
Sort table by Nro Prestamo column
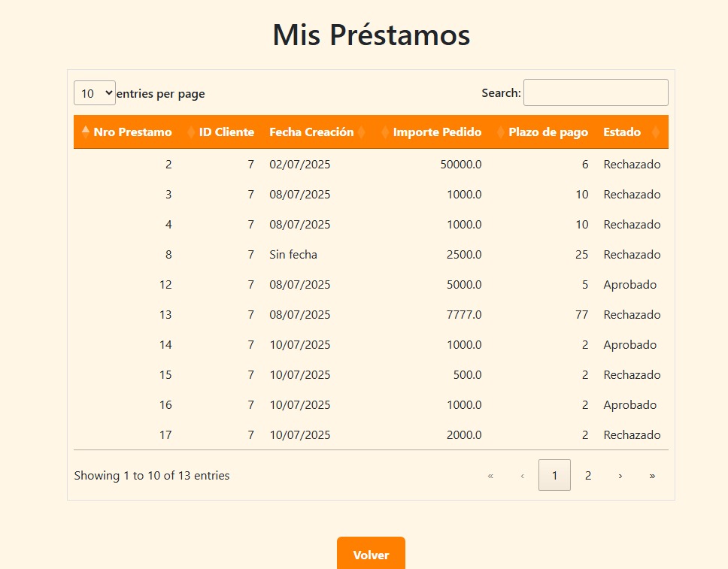(132, 132)
